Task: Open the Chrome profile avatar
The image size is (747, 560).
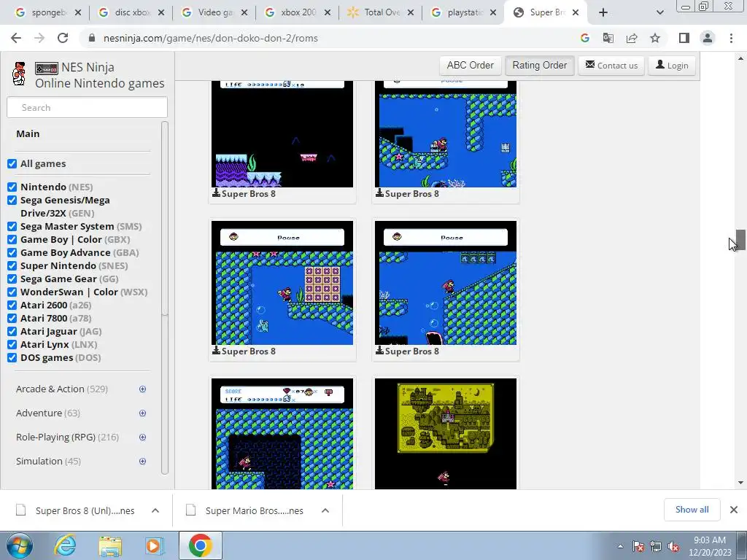Action: coord(708,38)
